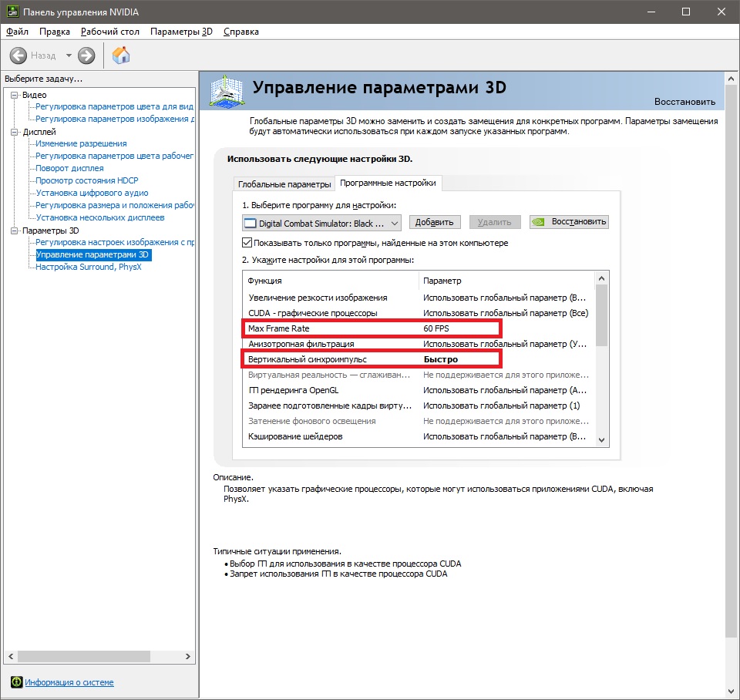Open Информация о системе link
The image size is (740, 700).
pos(69,682)
